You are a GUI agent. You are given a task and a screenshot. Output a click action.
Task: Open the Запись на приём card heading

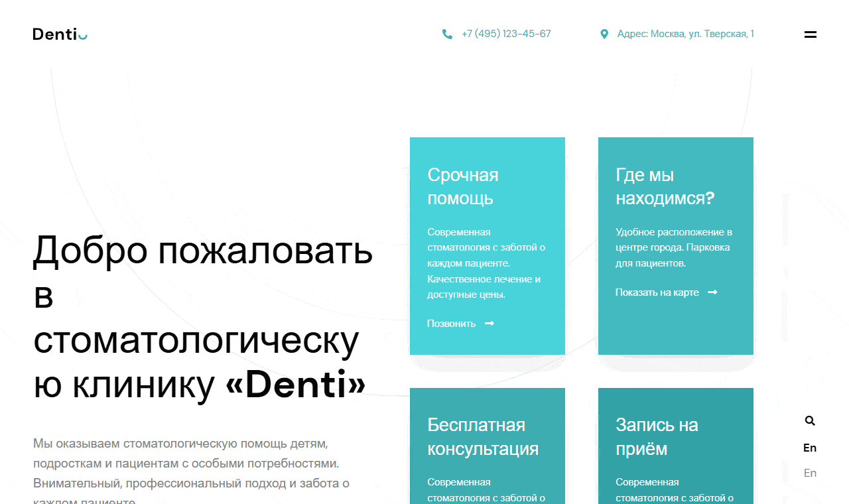[x=657, y=437]
